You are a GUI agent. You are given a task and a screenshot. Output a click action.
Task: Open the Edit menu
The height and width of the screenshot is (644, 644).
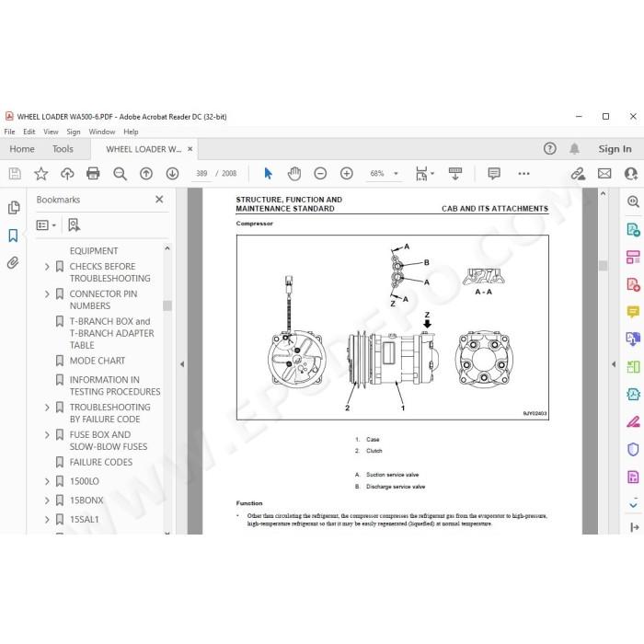tap(29, 132)
